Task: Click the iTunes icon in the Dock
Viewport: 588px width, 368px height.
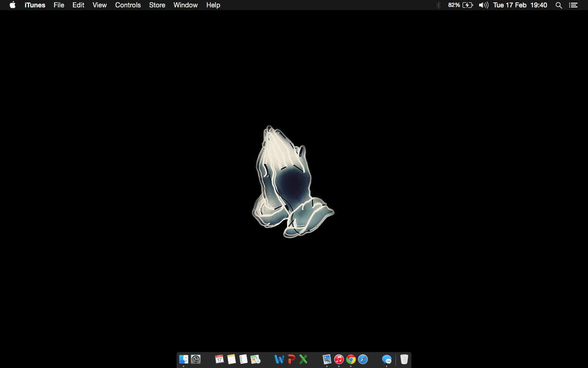Action: coord(339,359)
